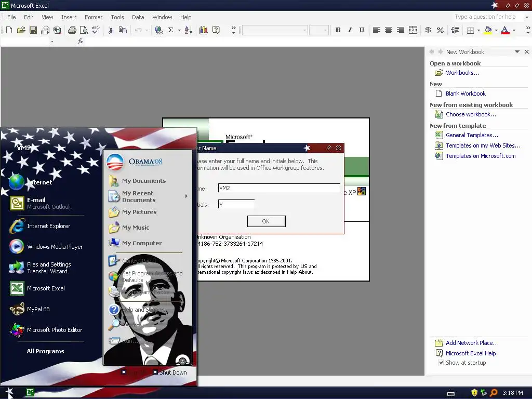Click the Insert Function fx icon
Viewport: 532px width, 399px height.
coord(81,41)
